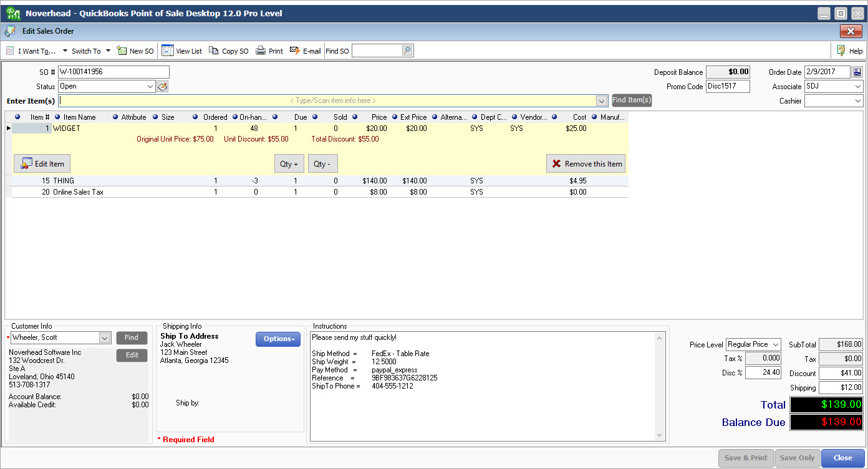Expand the Enter Item(s) dropdown arrow
Screen dimensions: 868x469
point(602,101)
